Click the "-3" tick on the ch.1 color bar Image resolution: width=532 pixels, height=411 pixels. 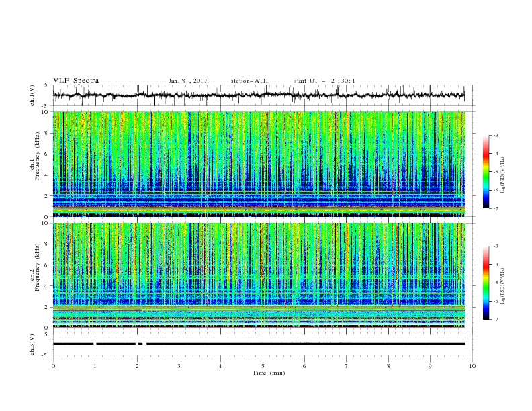point(495,135)
